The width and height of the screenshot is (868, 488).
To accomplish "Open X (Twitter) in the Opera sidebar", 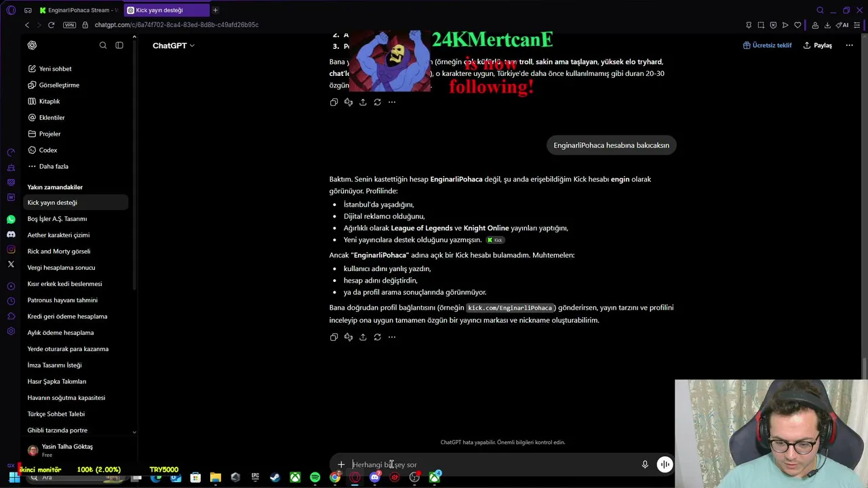I will tap(11, 264).
